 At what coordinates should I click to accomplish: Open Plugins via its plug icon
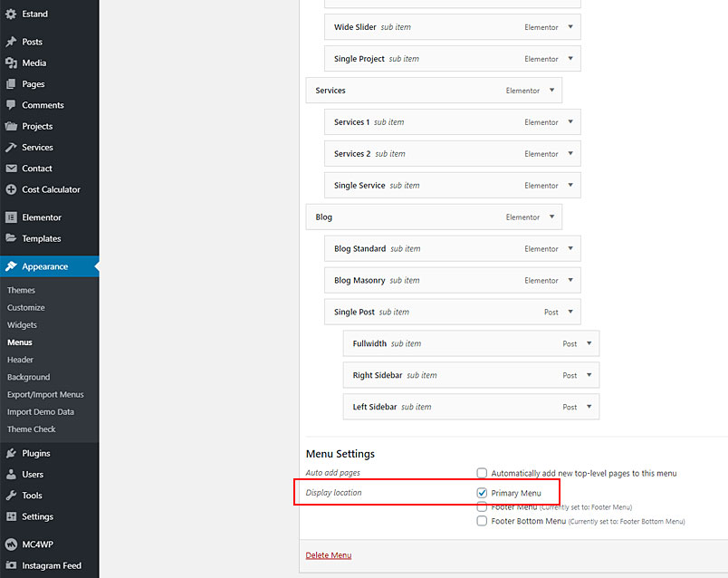(11, 454)
